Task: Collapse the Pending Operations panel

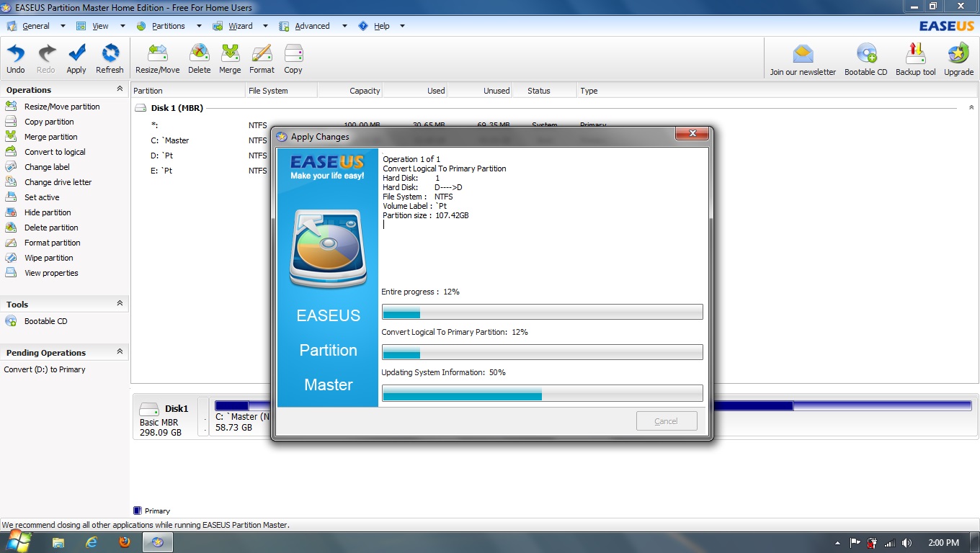Action: 120,352
